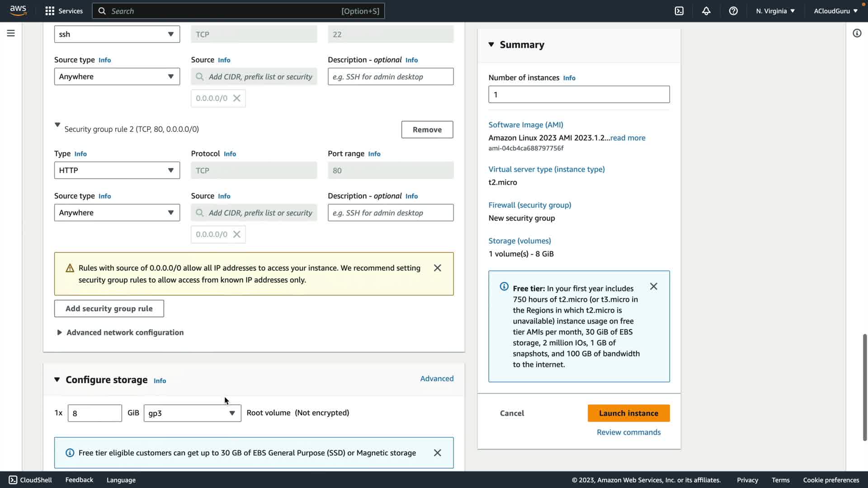
Task: Dismiss the EBS free tier storage notice
Action: pyautogui.click(x=437, y=453)
